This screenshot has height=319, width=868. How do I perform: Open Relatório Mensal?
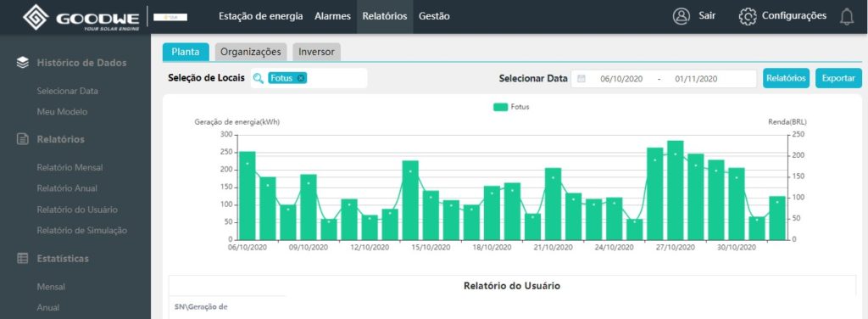pyautogui.click(x=70, y=167)
